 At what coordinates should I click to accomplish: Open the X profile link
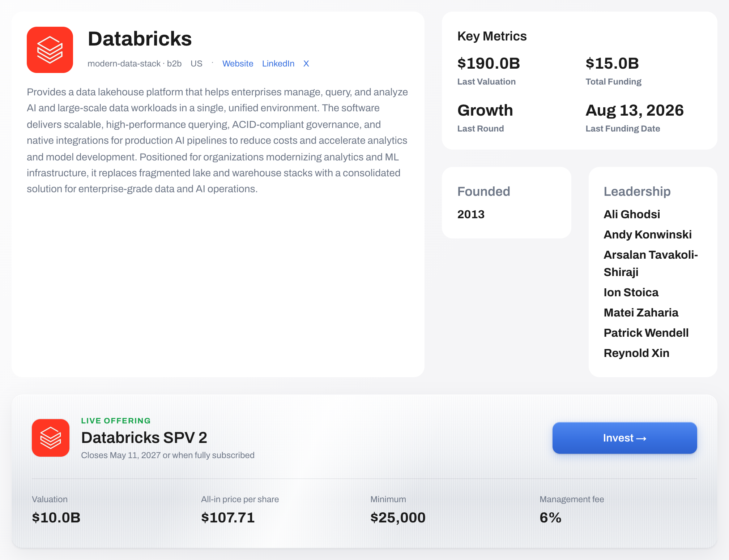coord(306,64)
